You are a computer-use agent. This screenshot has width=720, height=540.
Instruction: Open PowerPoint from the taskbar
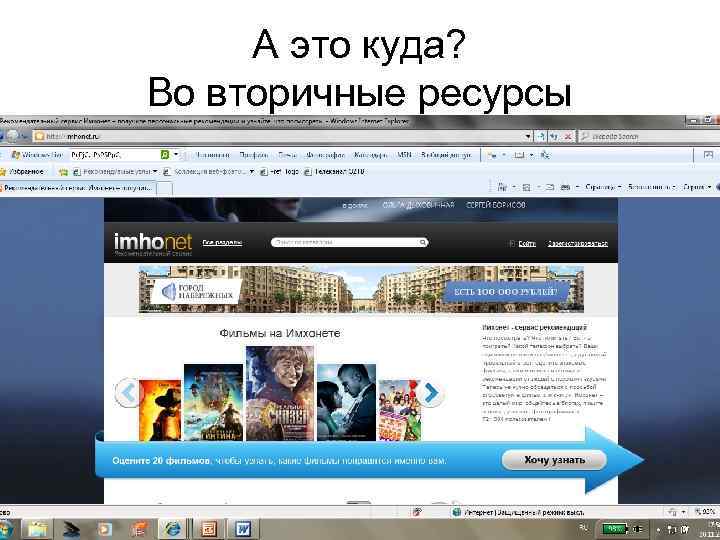click(x=209, y=529)
